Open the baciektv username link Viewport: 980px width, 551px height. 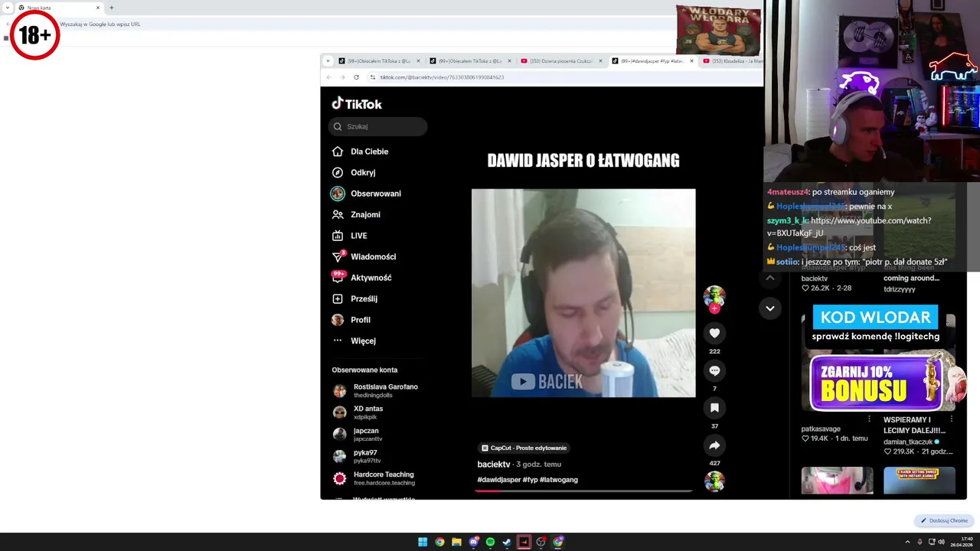pos(494,465)
